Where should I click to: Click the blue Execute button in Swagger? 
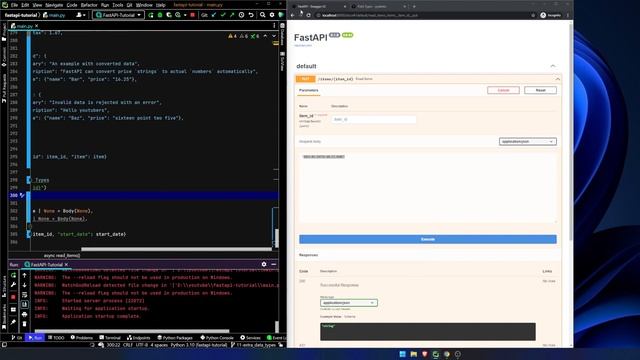428,239
